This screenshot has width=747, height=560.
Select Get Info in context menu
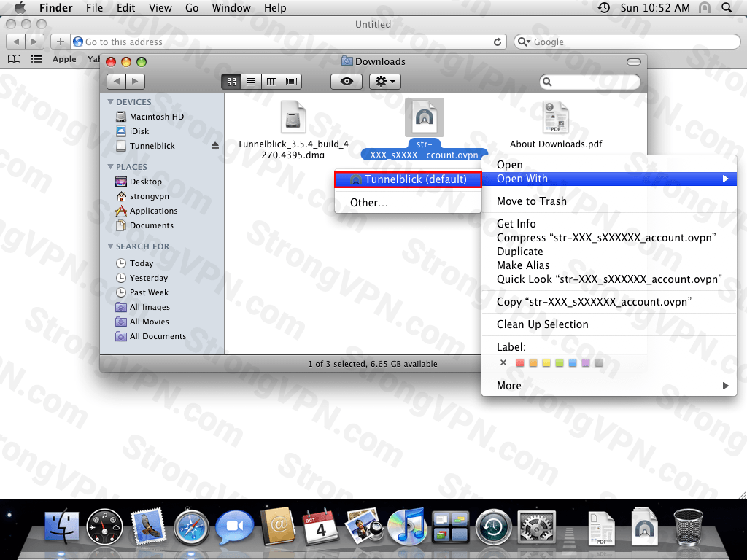(609, 224)
